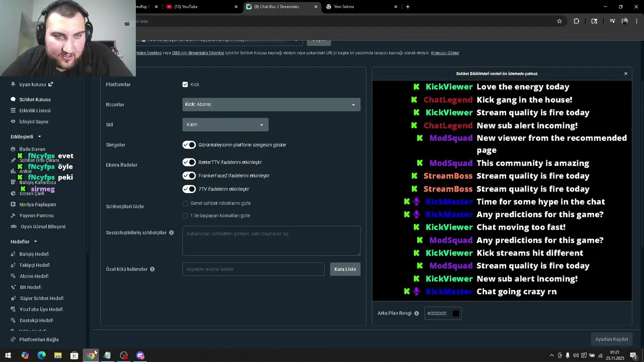Open media controls music note icon
This screenshot has height=362, width=644.
612,21
